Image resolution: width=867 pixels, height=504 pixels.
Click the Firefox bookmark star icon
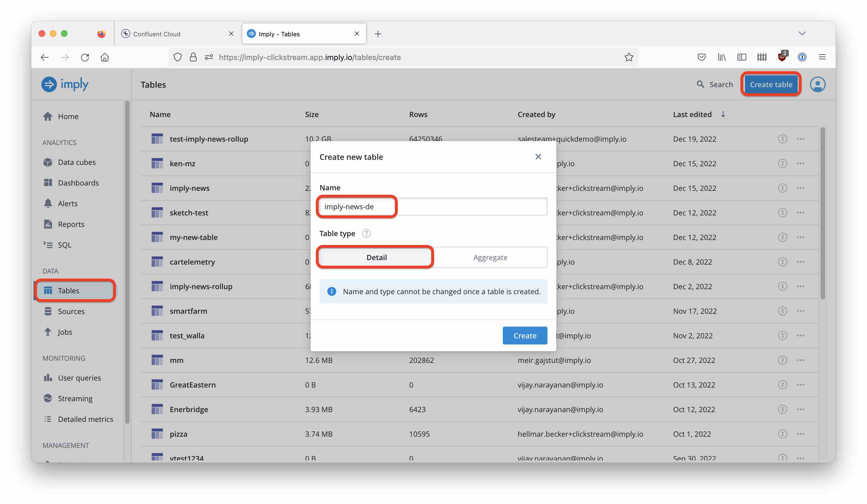(x=628, y=57)
